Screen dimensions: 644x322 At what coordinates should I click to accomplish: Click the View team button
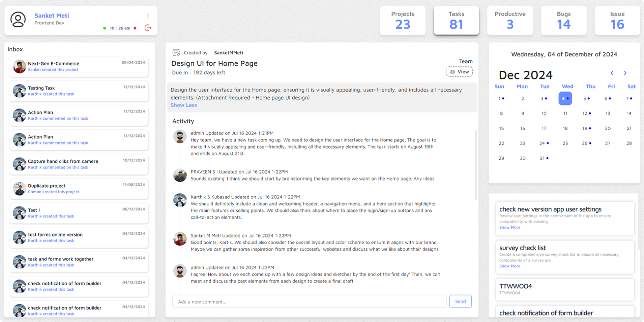459,72
